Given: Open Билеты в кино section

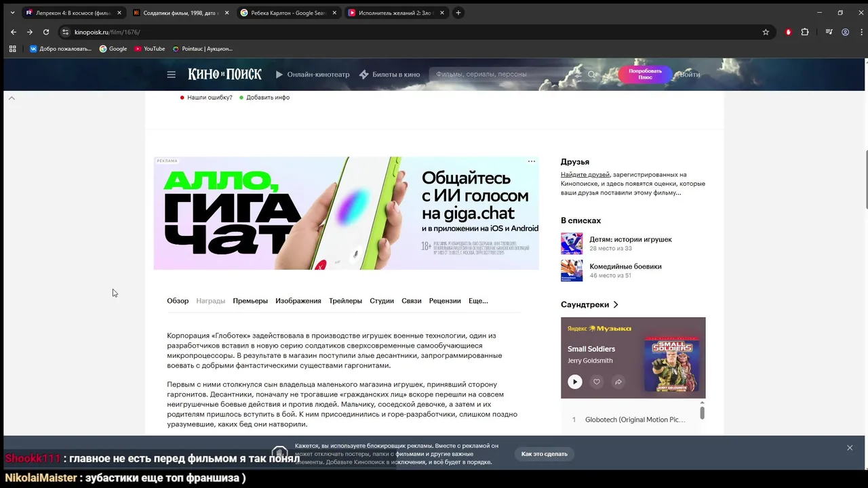Looking at the screenshot, I should tap(389, 75).
